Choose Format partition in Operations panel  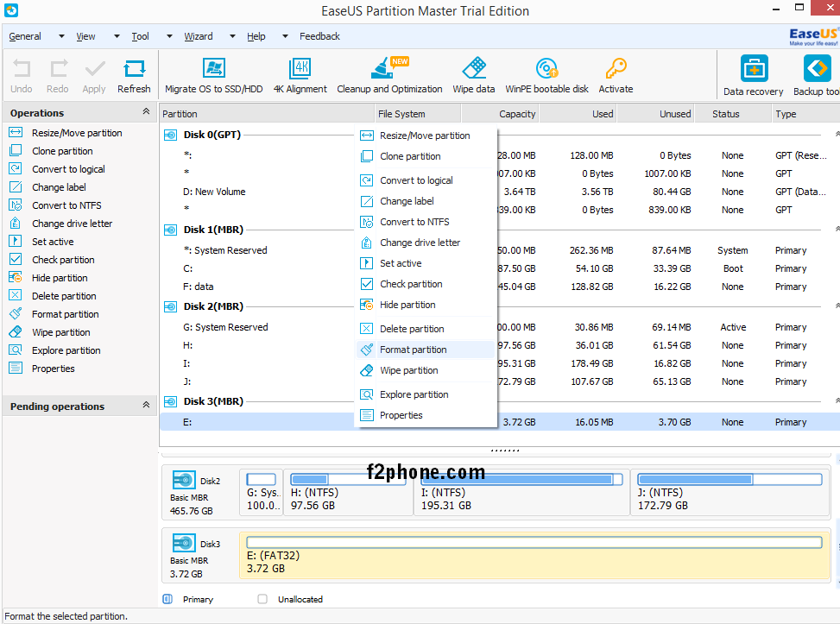66,314
